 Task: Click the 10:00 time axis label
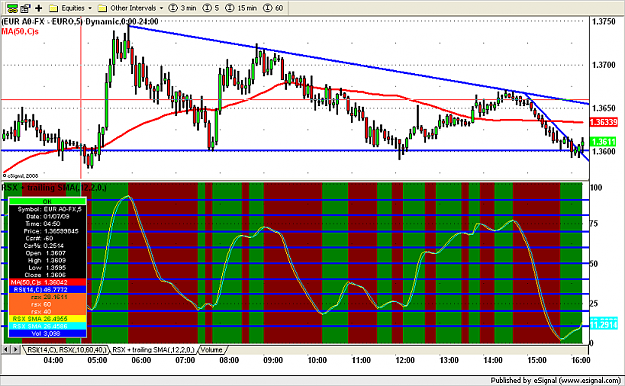coord(317,360)
